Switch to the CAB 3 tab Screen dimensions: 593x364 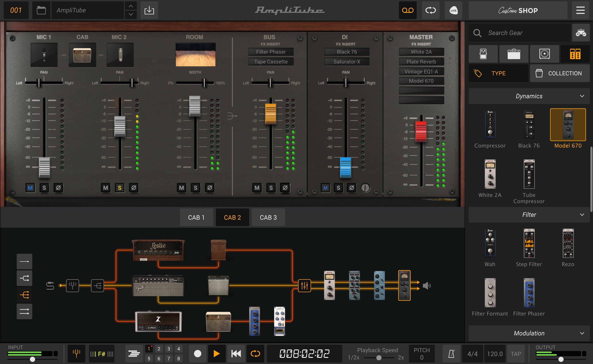coord(268,217)
